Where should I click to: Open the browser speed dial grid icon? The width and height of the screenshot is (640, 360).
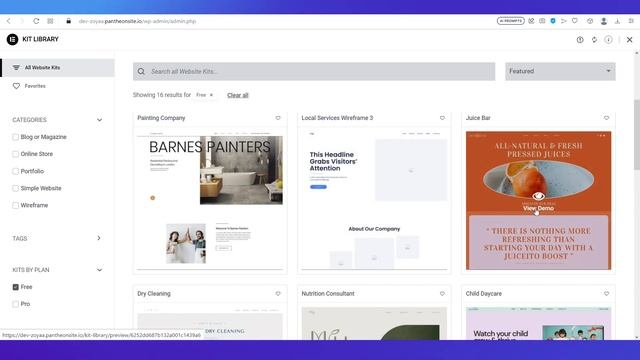coord(50,21)
